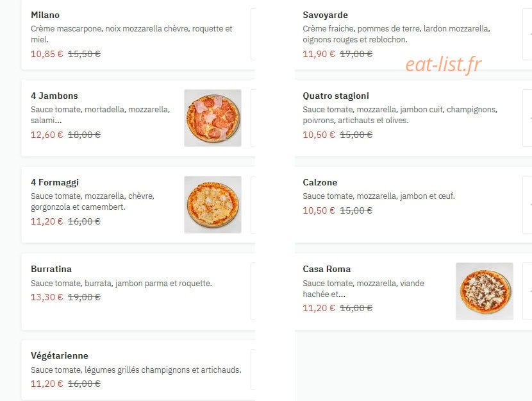Add the Casa Roma pizza with its plus button
Image resolution: width=532 pixels, height=401 pixels.
coord(528,291)
